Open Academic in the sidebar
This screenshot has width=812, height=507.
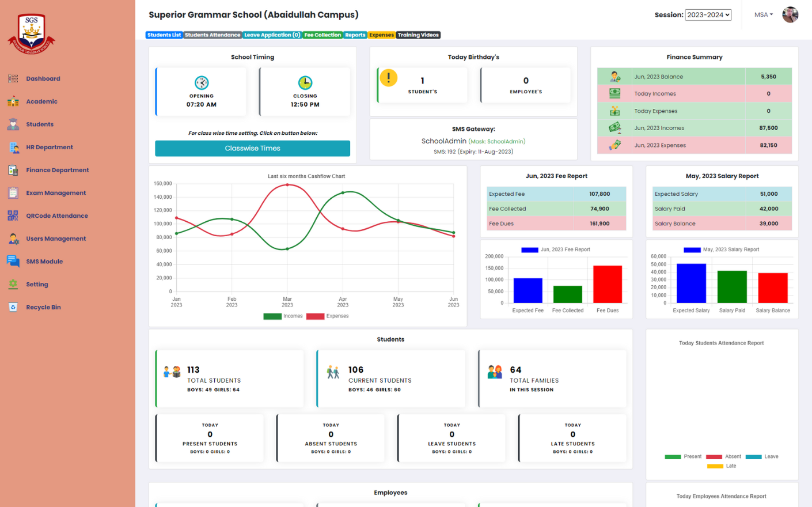(41, 101)
